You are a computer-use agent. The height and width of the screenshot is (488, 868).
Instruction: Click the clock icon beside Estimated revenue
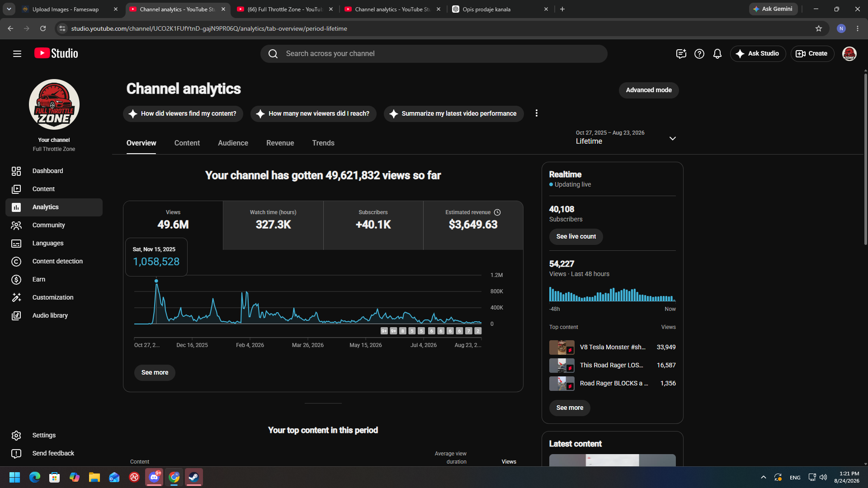(497, 212)
